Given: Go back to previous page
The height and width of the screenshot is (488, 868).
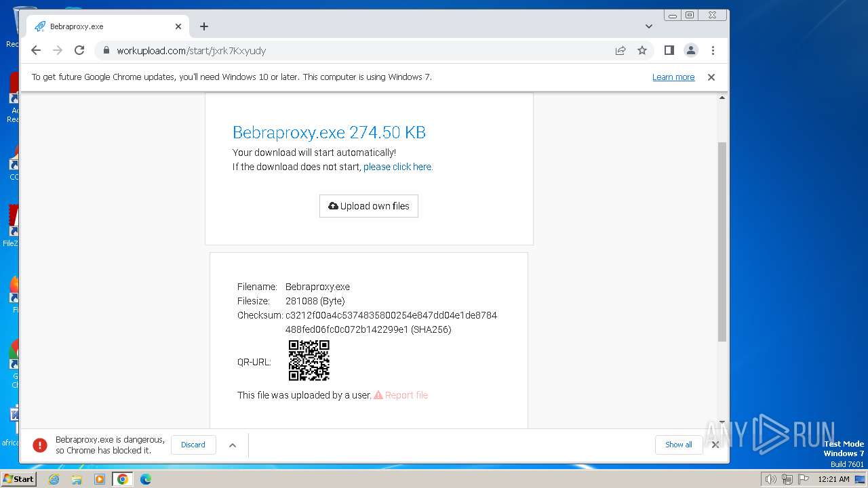Looking at the screenshot, I should (36, 50).
